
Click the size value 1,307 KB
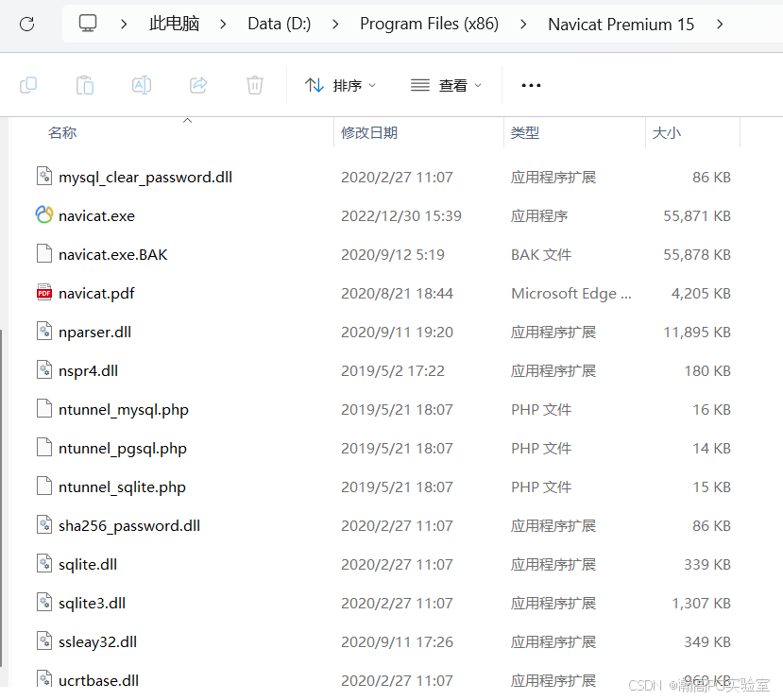(701, 603)
